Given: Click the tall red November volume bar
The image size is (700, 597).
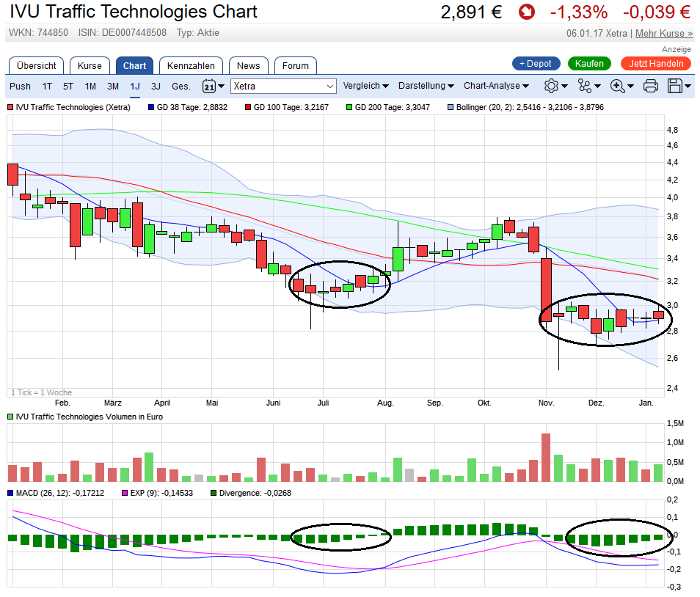Looking at the screenshot, I should coord(545,458).
